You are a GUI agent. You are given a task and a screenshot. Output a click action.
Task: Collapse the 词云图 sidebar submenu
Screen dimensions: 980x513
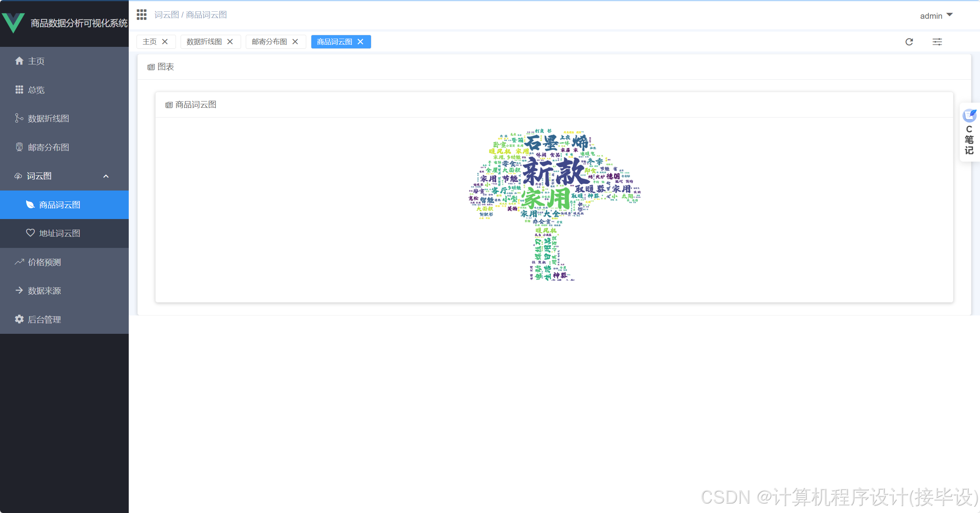106,176
